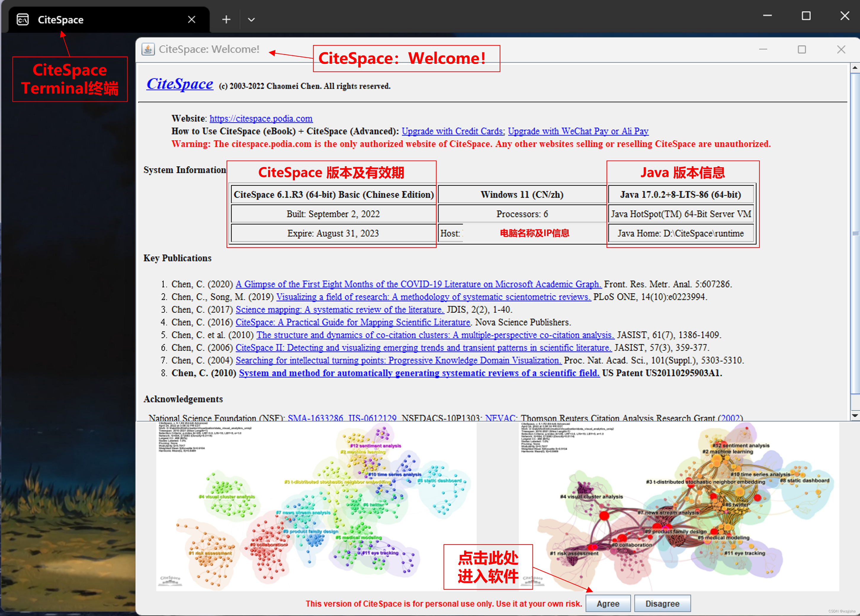Add a new terminal tab with plus
Image resolution: width=860 pixels, height=616 pixels.
226,19
